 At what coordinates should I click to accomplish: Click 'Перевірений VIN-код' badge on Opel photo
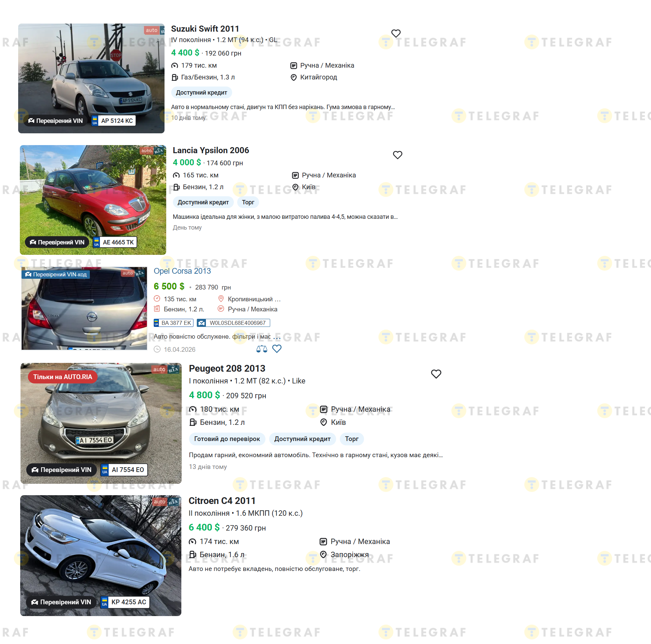56,274
